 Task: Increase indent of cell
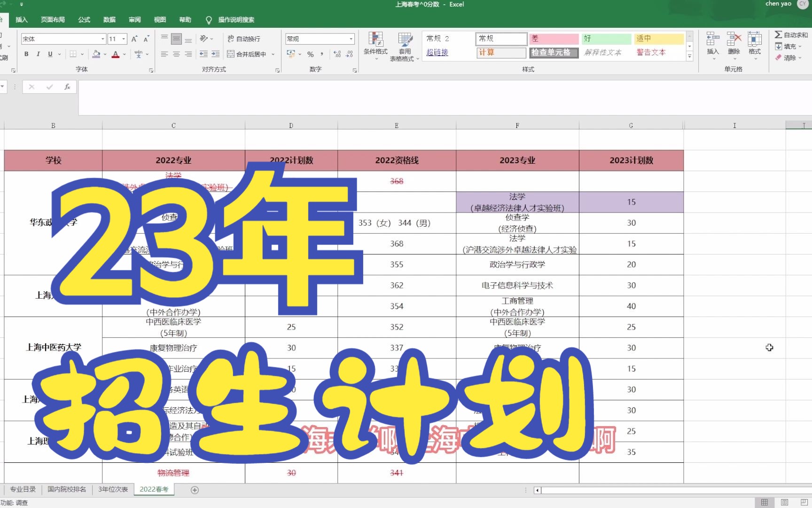[x=215, y=54]
